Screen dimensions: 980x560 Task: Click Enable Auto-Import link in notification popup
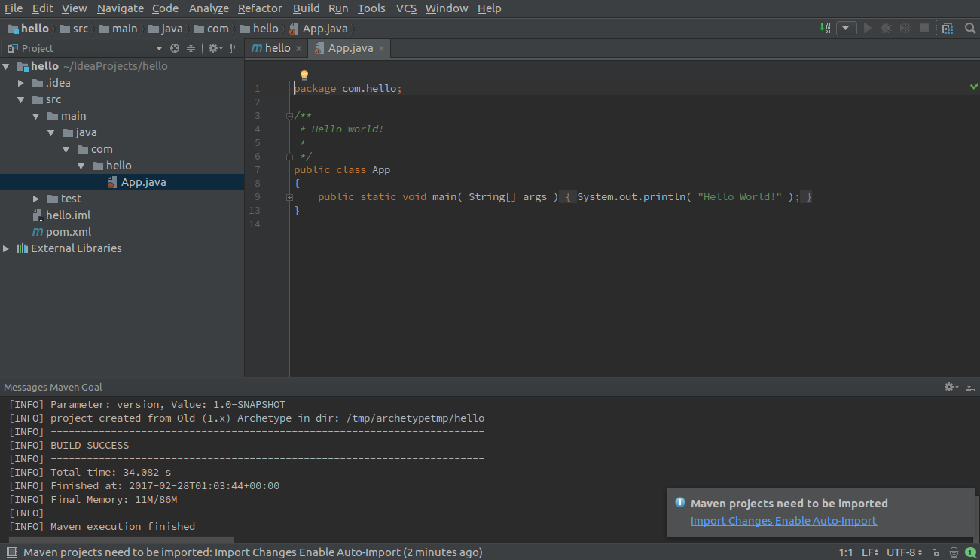pos(826,521)
